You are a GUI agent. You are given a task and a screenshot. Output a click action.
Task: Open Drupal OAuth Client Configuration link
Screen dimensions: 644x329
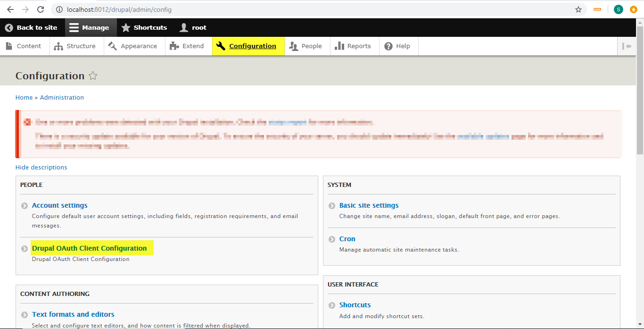(x=89, y=248)
